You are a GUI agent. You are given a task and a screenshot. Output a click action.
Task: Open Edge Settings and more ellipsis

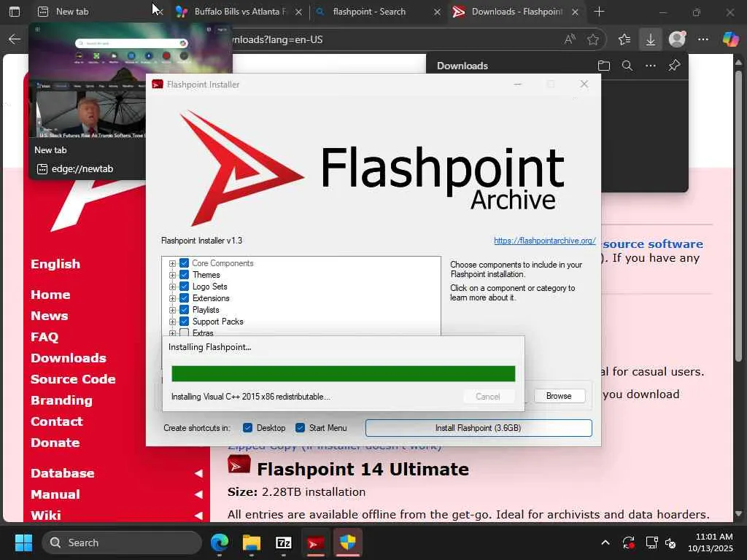pyautogui.click(x=703, y=39)
